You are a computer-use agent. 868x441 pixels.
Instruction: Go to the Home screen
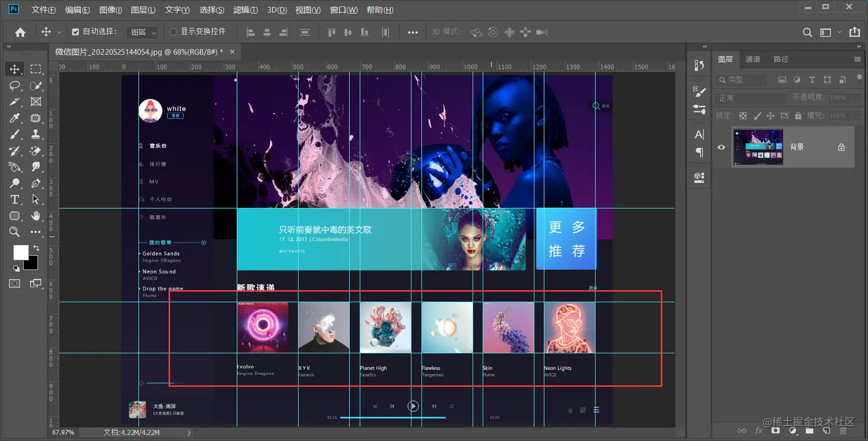pos(20,32)
